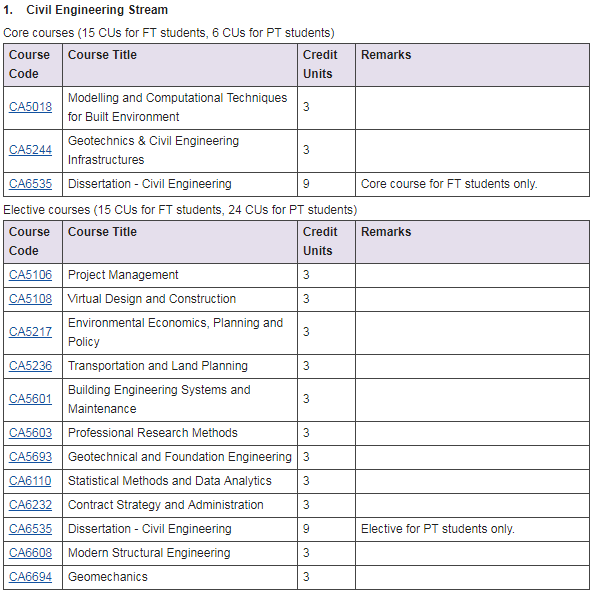Click the CA6535 link in core courses table
This screenshot has height=595, width=594.
pyautogui.click(x=30, y=184)
